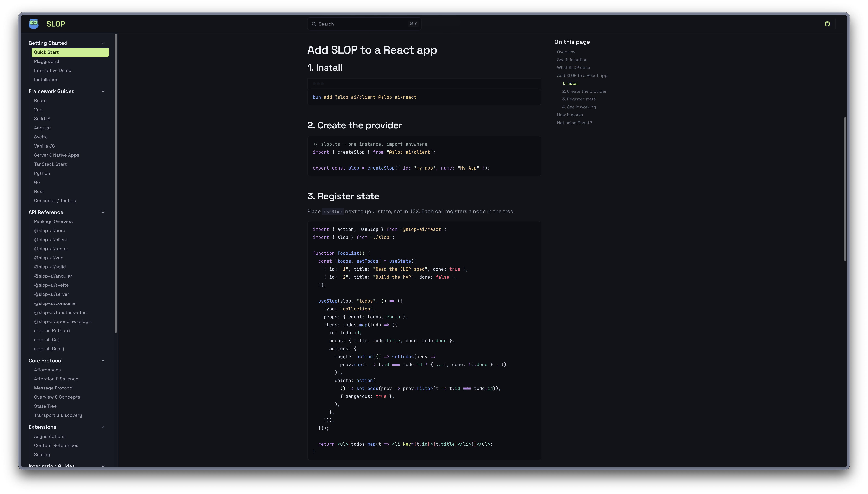
Task: Open the State Tree page
Action: click(x=45, y=407)
